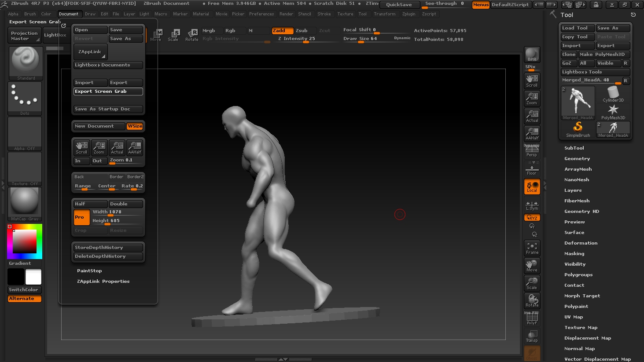Select the right-shelf Zoom icon
This screenshot has width=644, height=362.
tap(532, 99)
